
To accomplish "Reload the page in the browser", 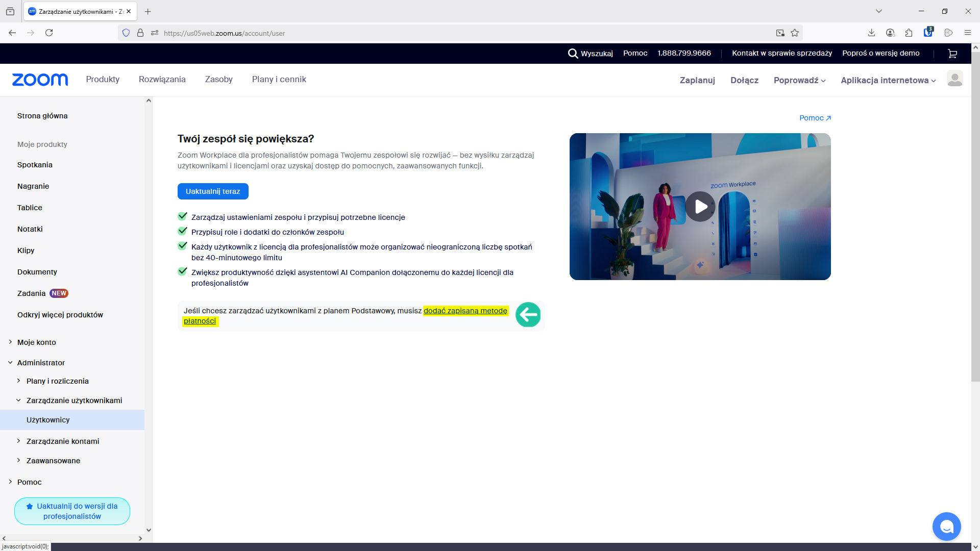I will tap(49, 33).
